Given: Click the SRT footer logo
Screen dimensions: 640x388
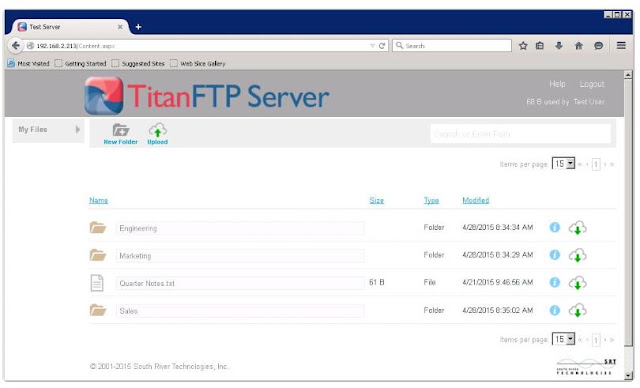Looking at the screenshot, I should tap(587, 366).
